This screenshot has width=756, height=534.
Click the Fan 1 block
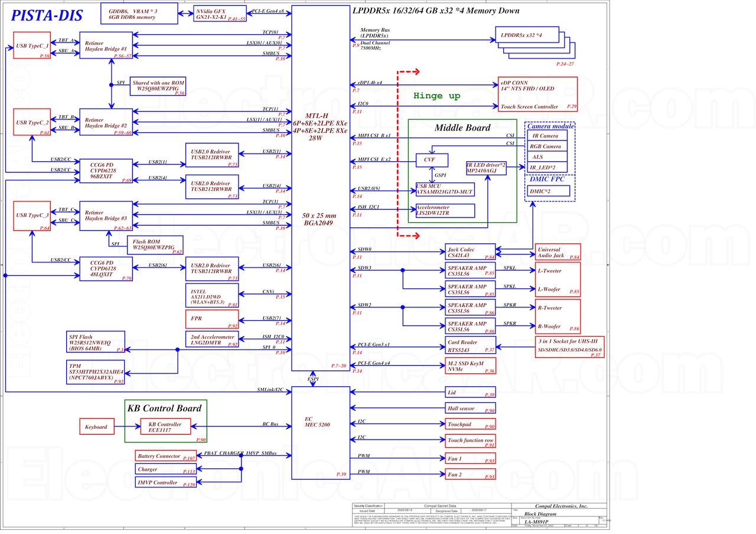click(470, 458)
